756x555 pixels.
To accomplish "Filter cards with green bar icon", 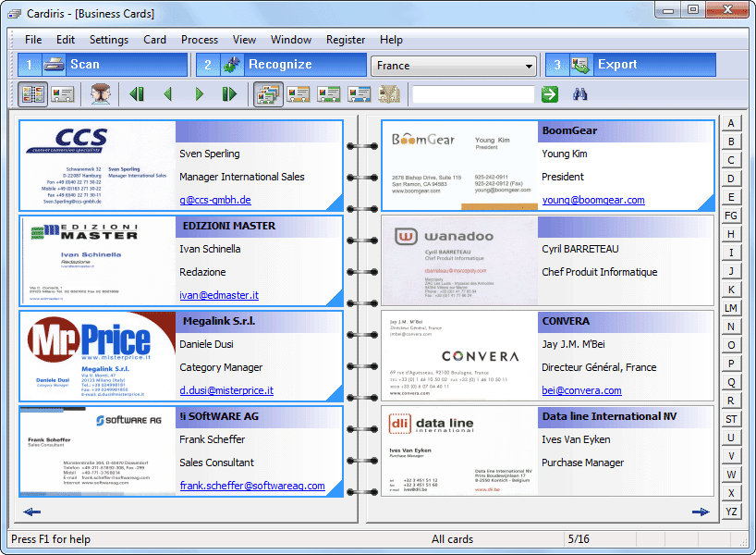I will click(329, 94).
